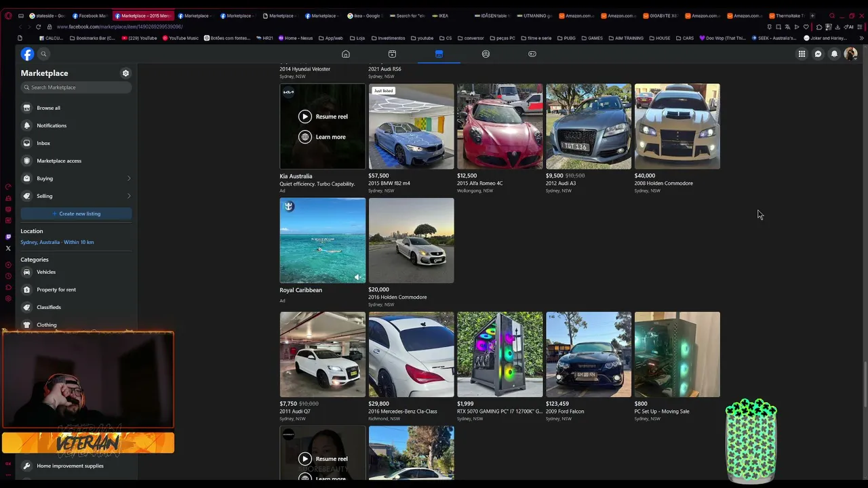Screen dimensions: 868x488
Task: Open the Messenger icon
Action: 818,54
